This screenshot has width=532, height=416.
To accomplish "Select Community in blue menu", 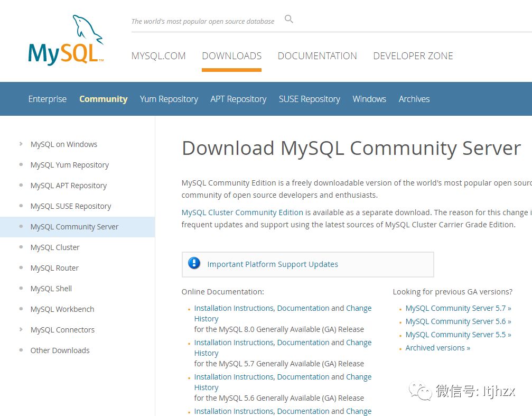I will 104,99.
